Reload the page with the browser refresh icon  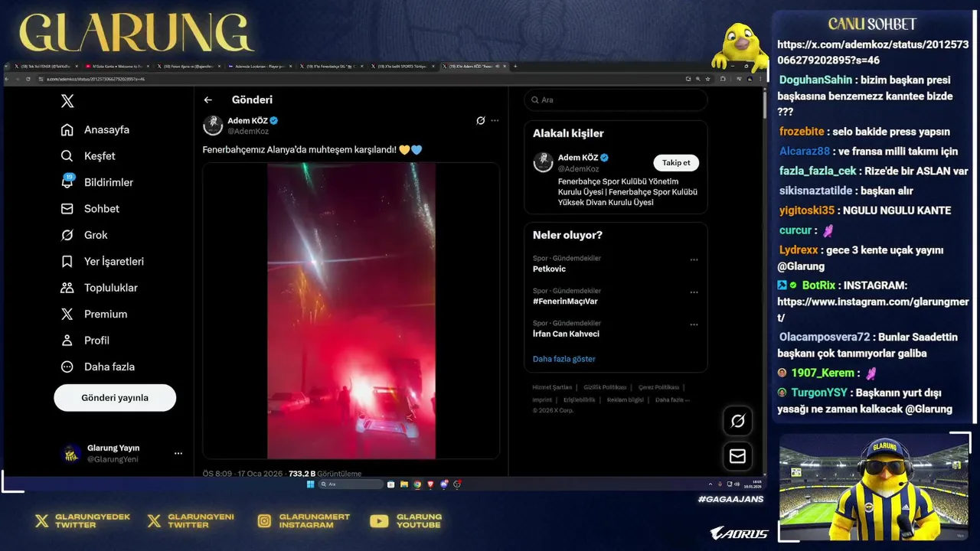(28, 79)
